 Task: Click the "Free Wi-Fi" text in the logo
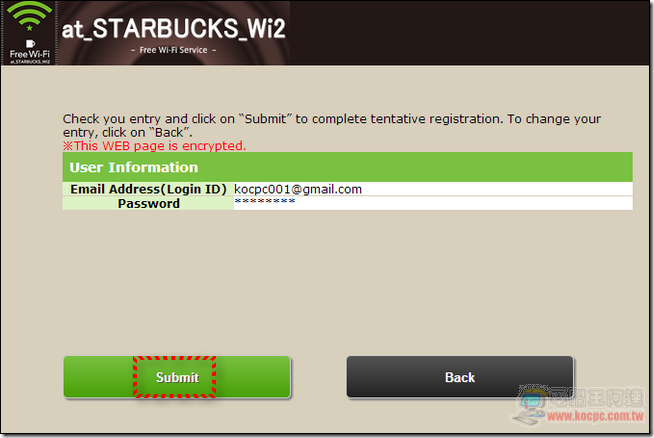[30, 54]
